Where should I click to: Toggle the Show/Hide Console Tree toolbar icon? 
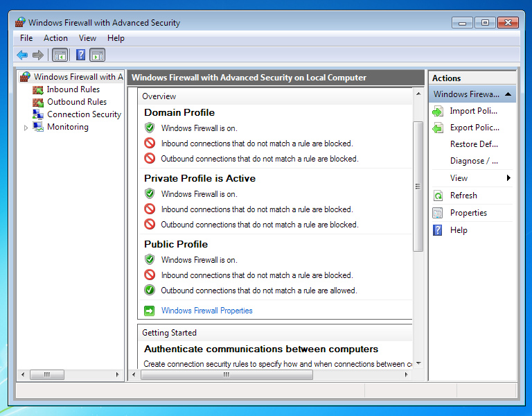(60, 55)
